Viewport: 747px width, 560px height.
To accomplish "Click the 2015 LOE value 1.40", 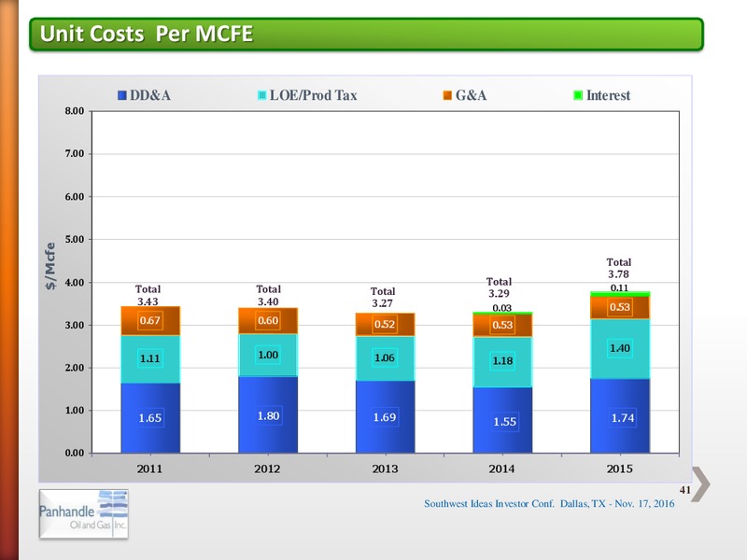I will (620, 348).
